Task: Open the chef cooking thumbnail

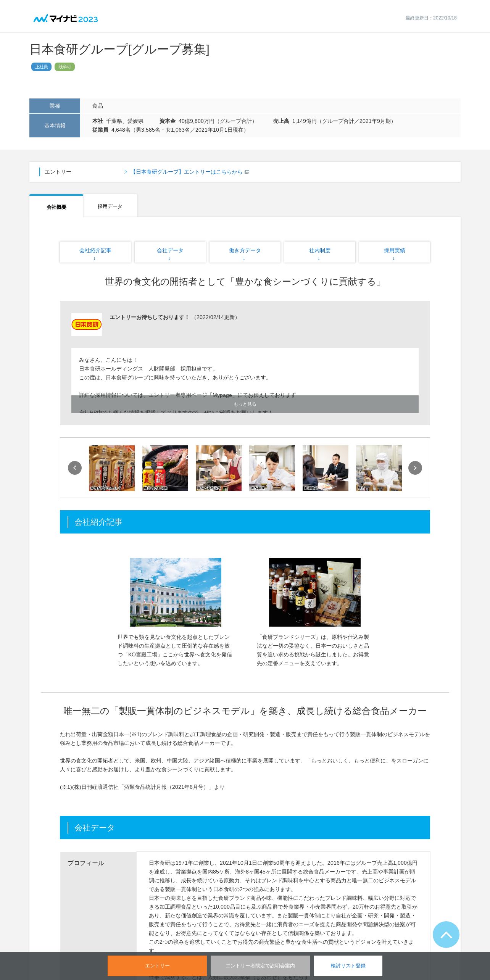Action: tap(219, 468)
